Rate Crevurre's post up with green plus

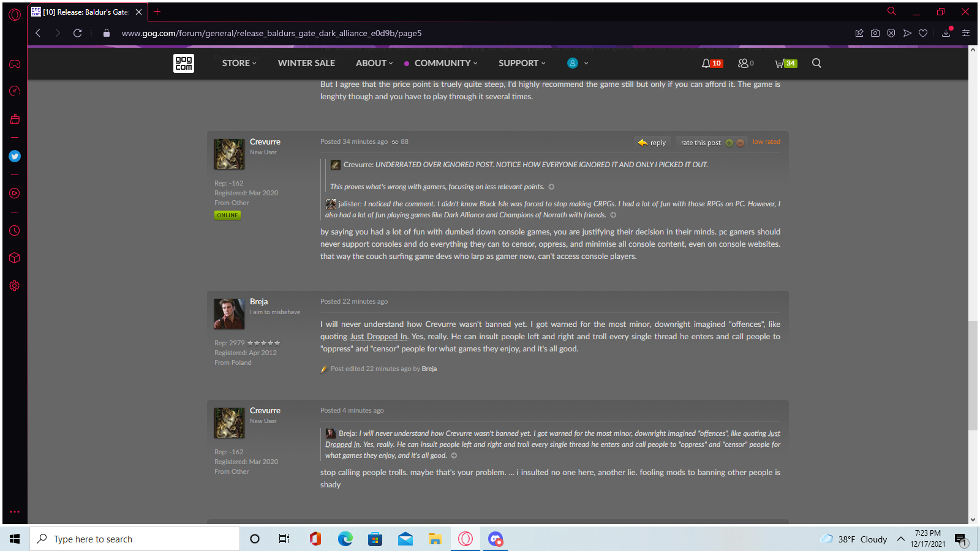[729, 143]
